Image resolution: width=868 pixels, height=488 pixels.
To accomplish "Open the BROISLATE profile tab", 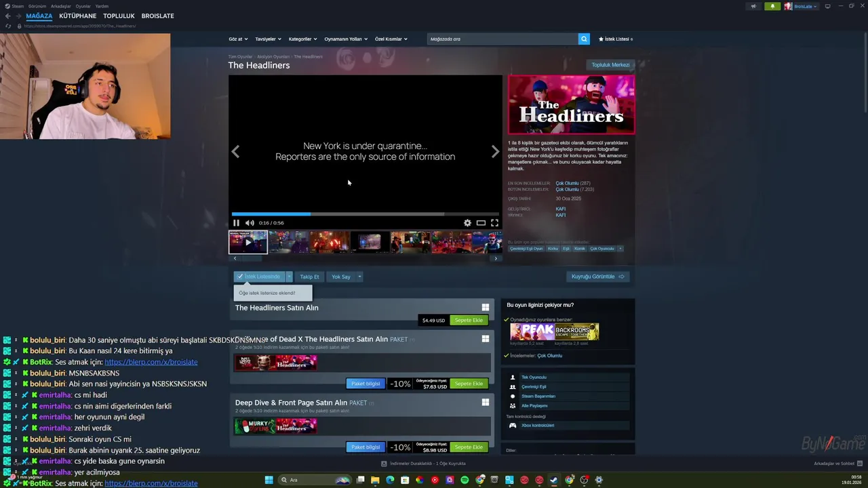I will point(158,16).
